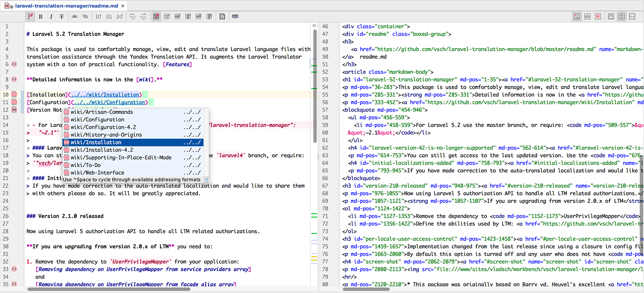Click the list indent right-arrow icon

[143, 16]
